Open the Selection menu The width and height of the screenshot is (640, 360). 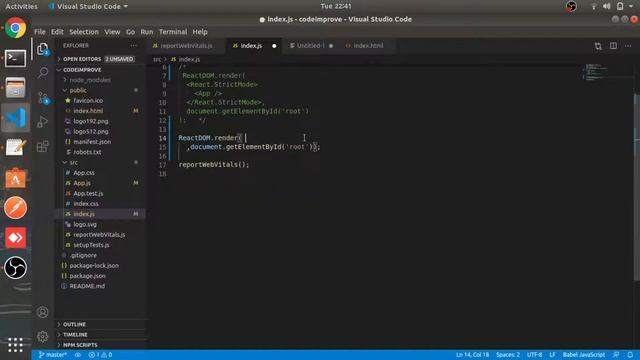pos(84,32)
